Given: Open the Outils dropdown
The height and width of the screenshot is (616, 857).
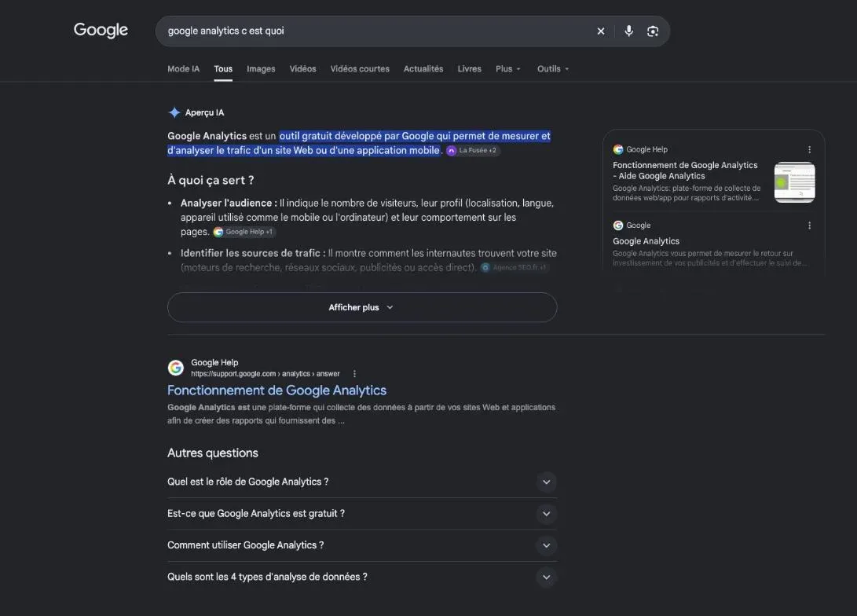Looking at the screenshot, I should pyautogui.click(x=552, y=69).
